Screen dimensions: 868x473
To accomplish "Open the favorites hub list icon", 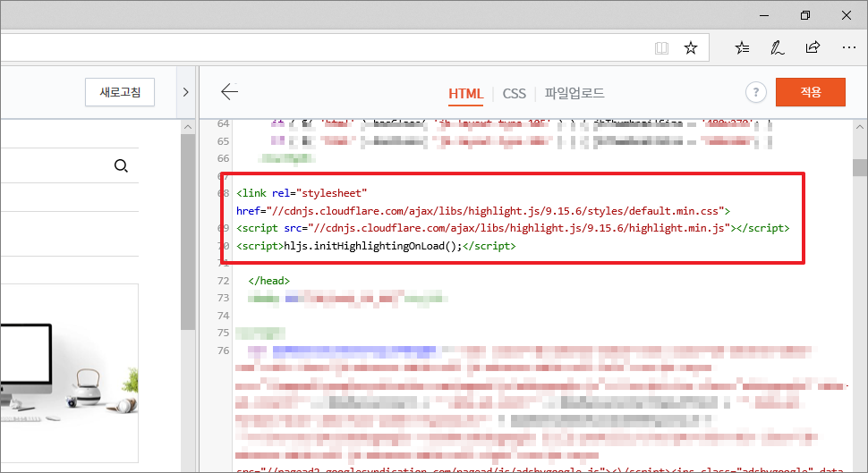I will [x=743, y=48].
